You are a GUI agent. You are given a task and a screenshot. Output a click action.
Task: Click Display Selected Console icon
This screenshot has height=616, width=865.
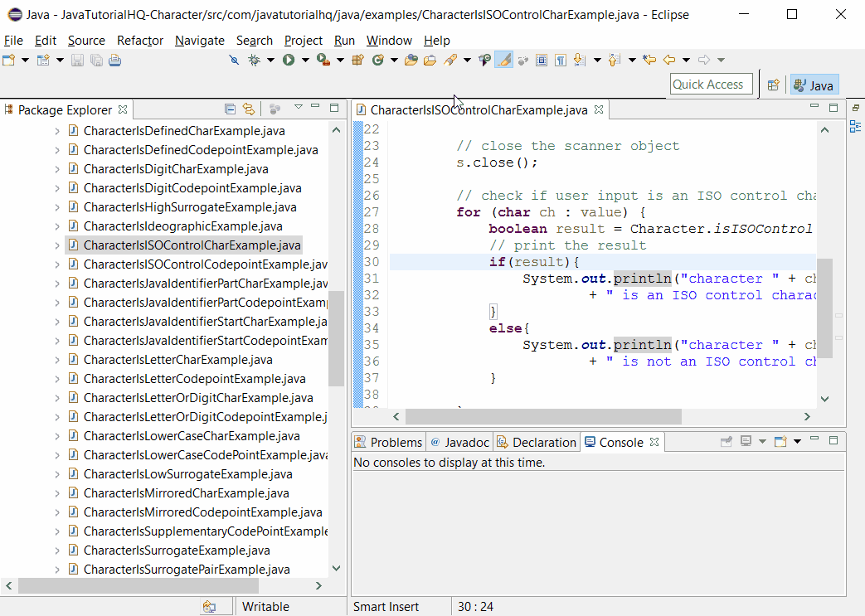tap(746, 441)
